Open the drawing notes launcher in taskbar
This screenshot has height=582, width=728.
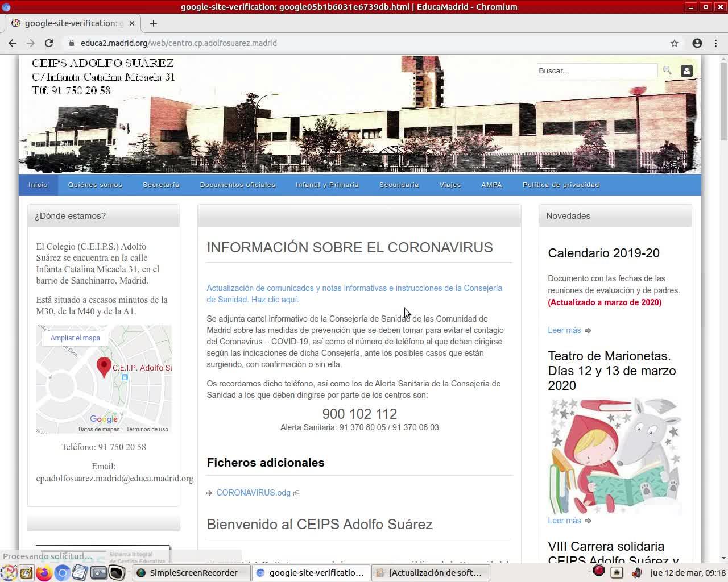pos(26,573)
